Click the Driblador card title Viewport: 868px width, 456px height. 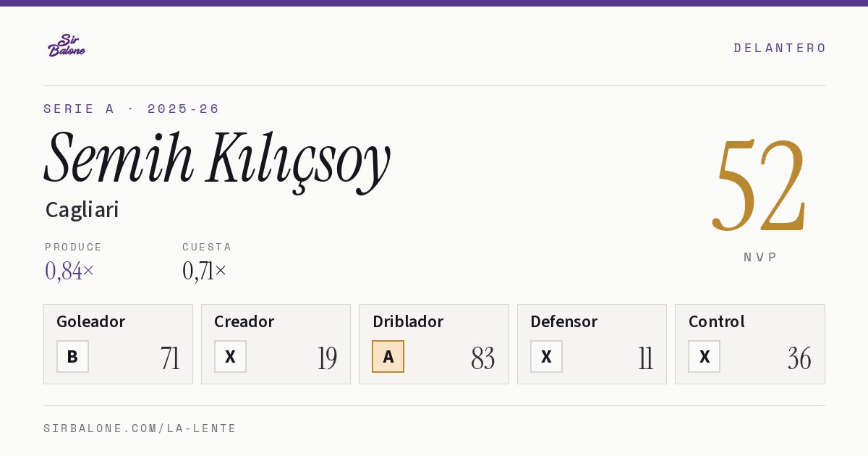point(408,321)
